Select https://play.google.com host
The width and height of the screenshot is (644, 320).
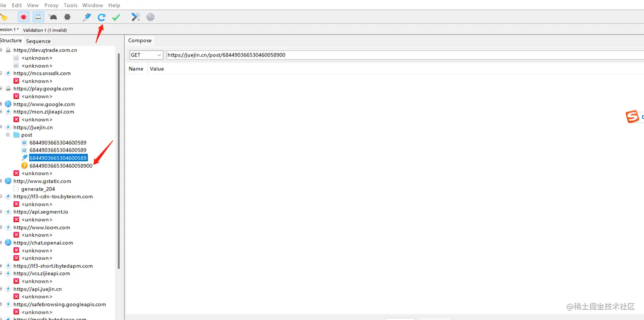[x=43, y=89]
